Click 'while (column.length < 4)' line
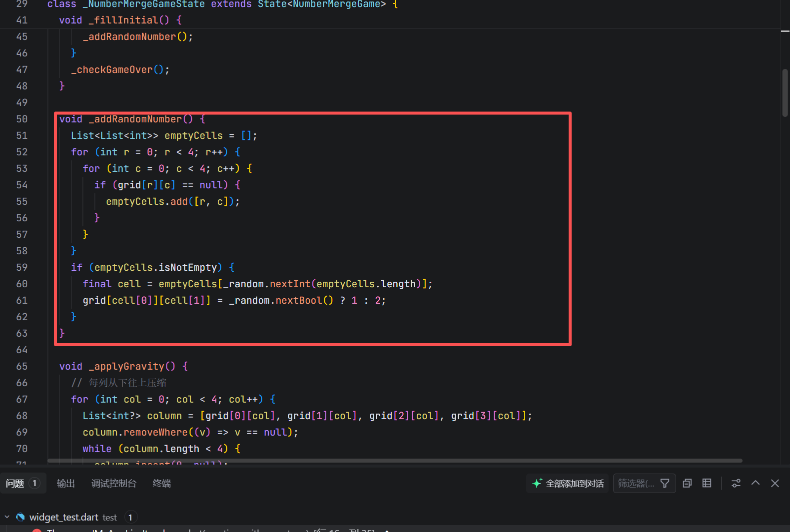 click(161, 449)
